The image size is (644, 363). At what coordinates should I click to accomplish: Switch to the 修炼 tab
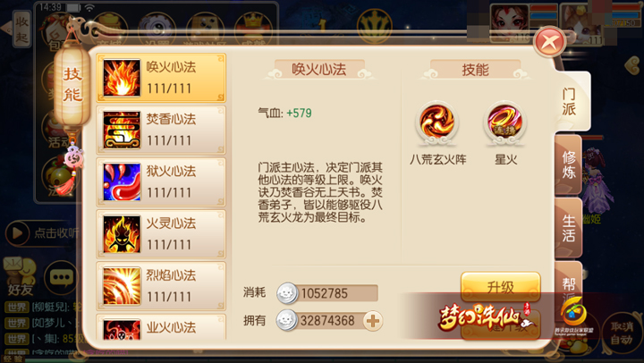(x=569, y=165)
